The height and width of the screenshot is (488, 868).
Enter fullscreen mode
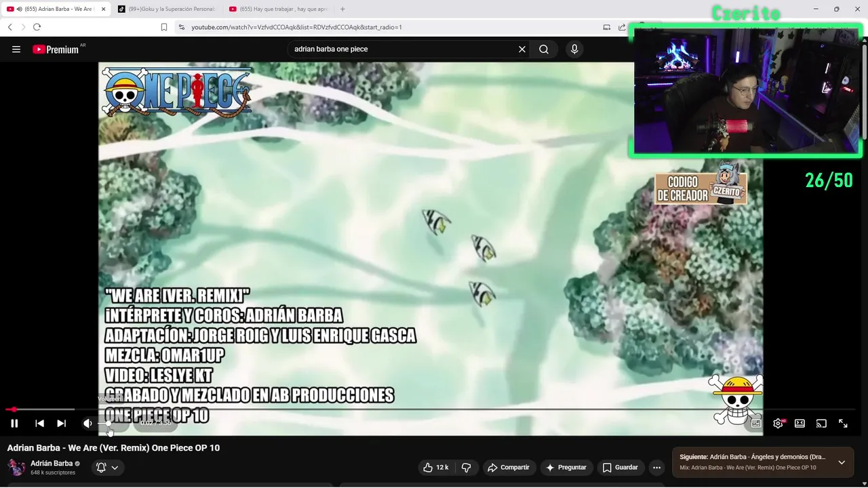coord(843,424)
